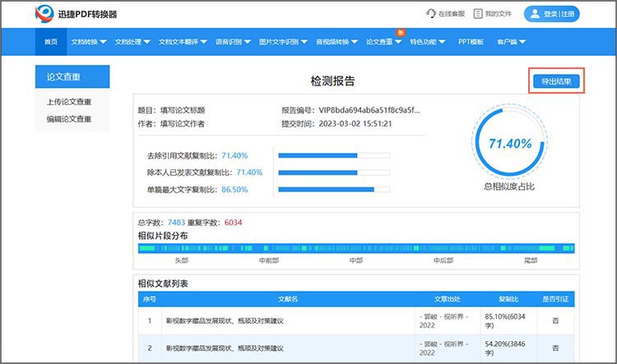Screen dimensions: 617x364
Task: Expand the 客户端 dropdown menu
Action: (511, 42)
